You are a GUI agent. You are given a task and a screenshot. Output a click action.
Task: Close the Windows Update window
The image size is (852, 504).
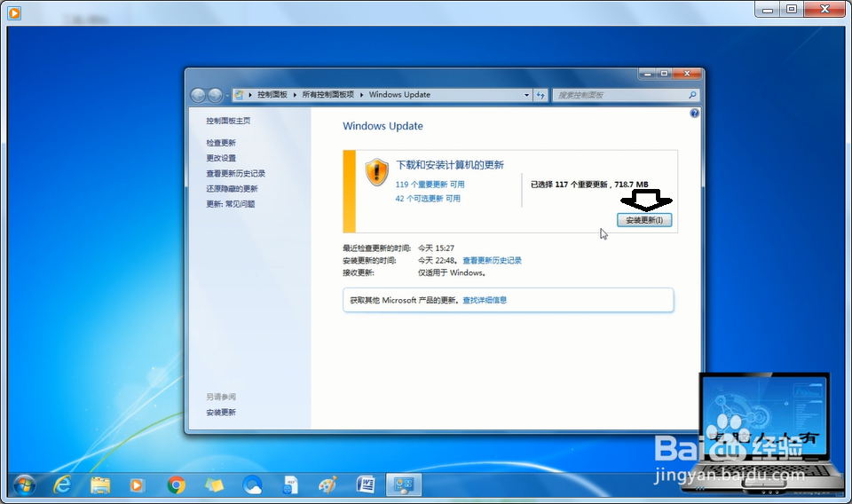pyautogui.click(x=687, y=74)
